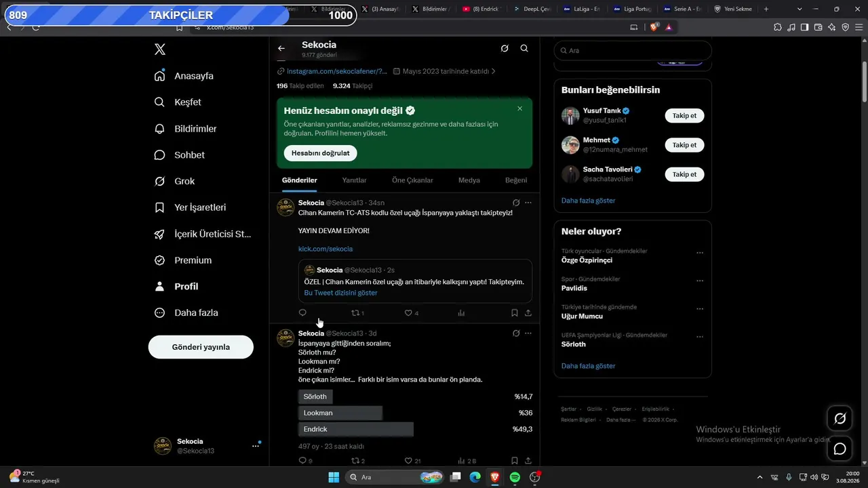This screenshot has width=868, height=488.
Task: Switch to Medya tab
Action: tap(469, 180)
